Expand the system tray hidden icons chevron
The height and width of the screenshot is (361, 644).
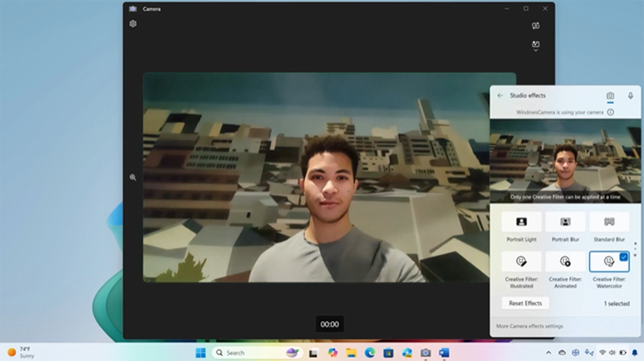(x=549, y=353)
